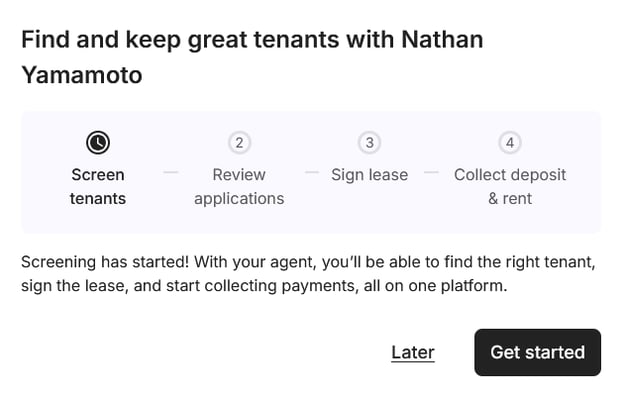Click the word applications under Review
Image resolution: width=623 pixels, height=400 pixels.
pos(239,199)
